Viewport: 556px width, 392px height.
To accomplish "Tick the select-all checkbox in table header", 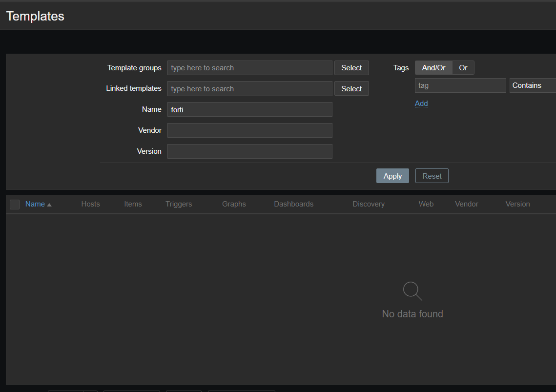I will (15, 205).
